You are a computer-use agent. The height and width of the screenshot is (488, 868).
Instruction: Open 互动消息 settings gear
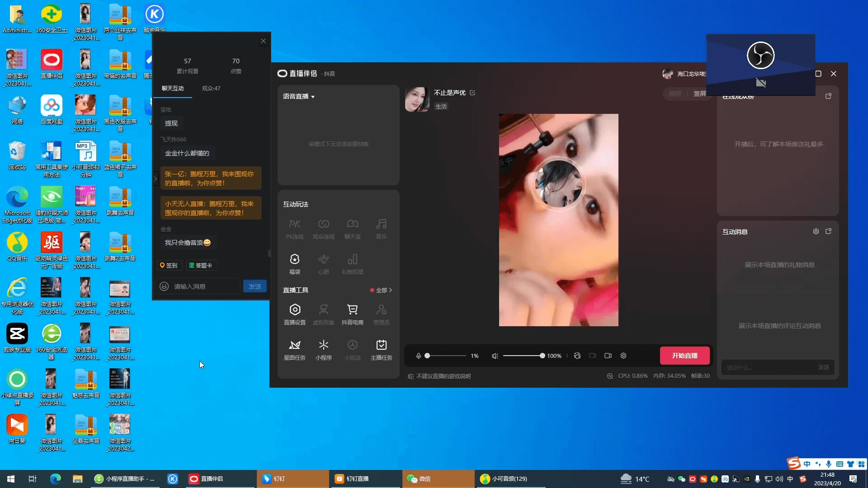816,231
